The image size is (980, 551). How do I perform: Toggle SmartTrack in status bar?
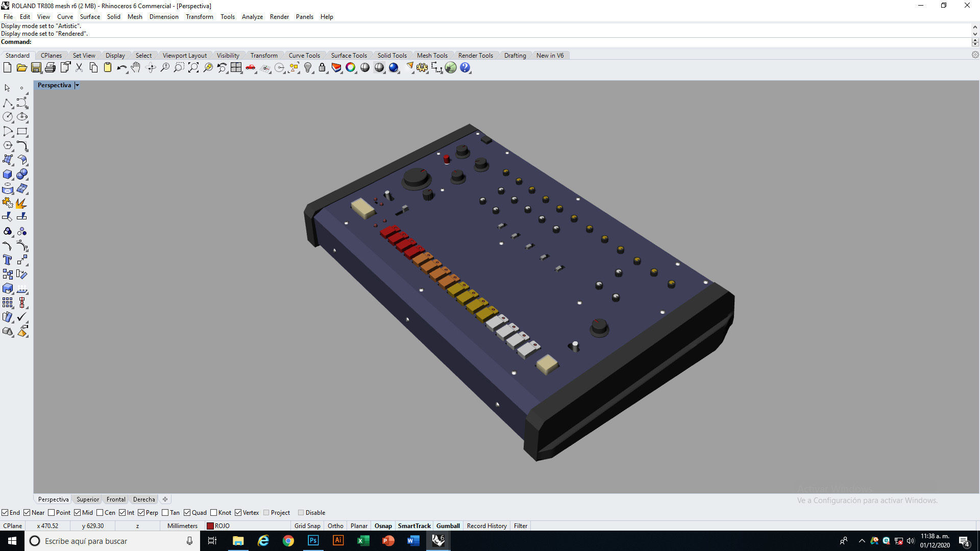414,525
